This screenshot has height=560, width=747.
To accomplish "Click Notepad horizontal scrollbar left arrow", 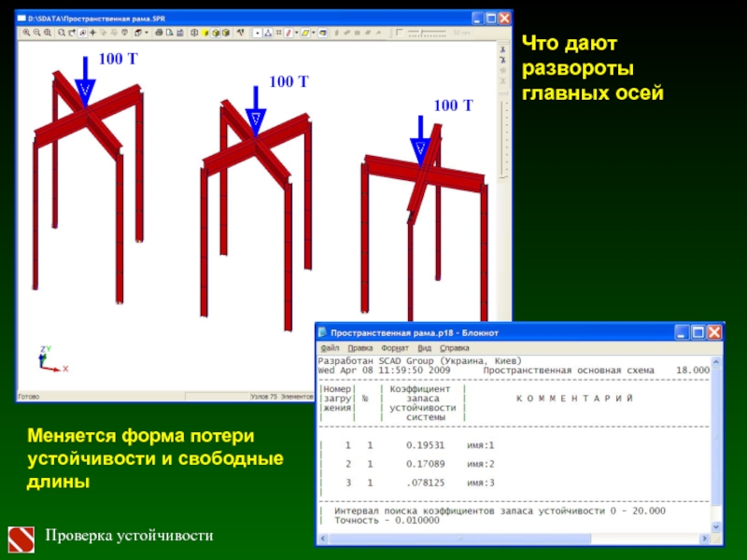I will (323, 539).
